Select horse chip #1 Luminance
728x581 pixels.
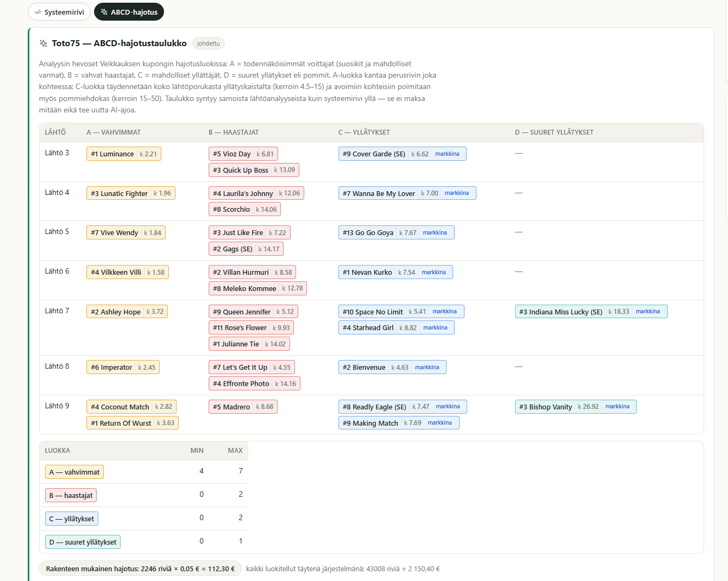coord(124,154)
